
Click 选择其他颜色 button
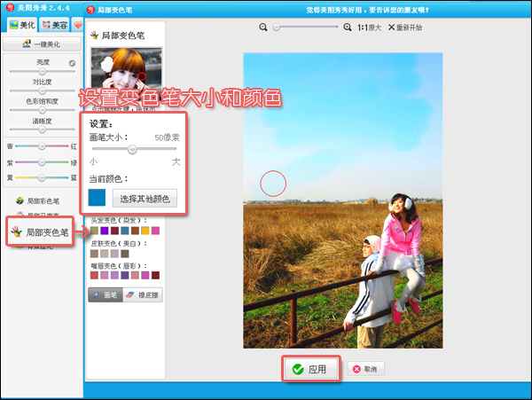pyautogui.click(x=145, y=198)
